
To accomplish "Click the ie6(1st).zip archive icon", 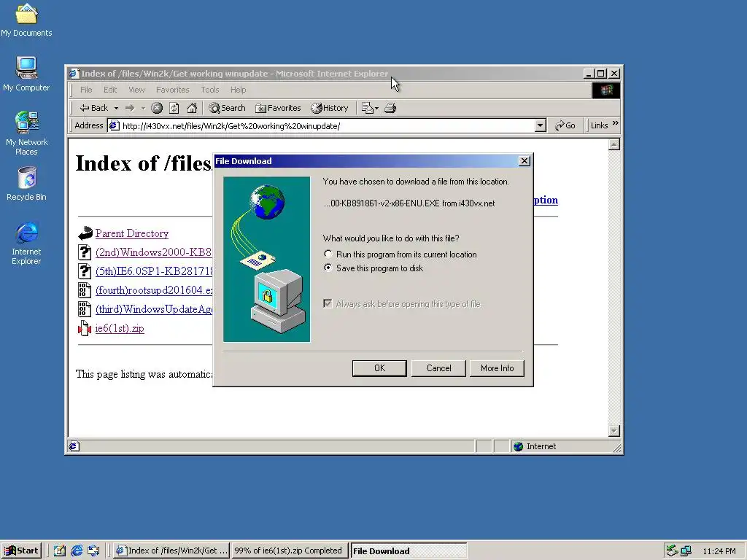I will tap(85, 329).
